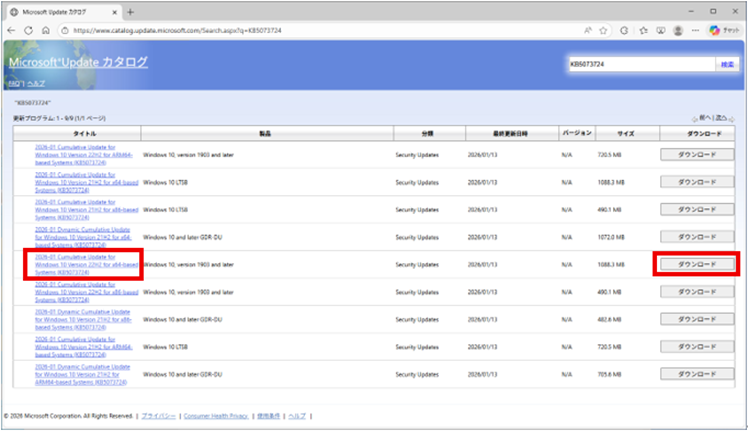Select the Microsoft Update カタログ browser tab
The width and height of the screenshot is (748, 431).
click(x=60, y=11)
